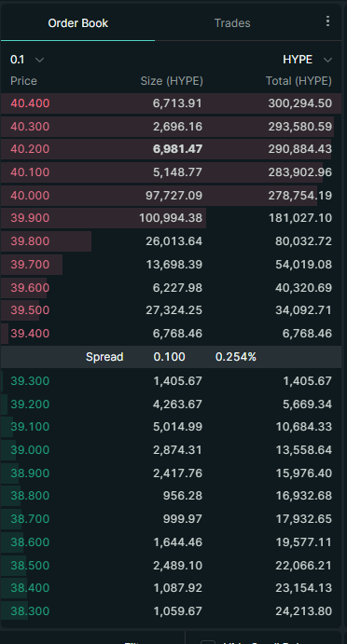Open the three-dot options menu
347x644 pixels.
pos(327,21)
